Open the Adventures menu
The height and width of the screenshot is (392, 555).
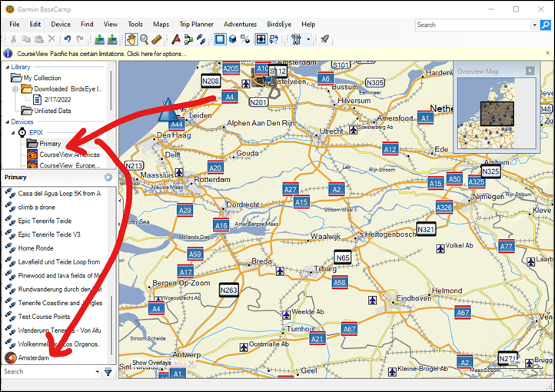[x=240, y=24]
